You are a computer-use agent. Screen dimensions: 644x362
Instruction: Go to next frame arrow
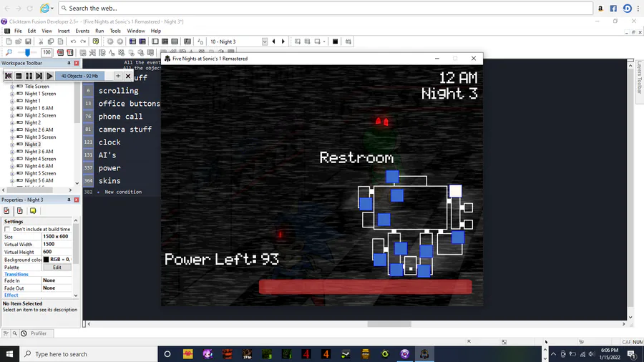pos(283,41)
